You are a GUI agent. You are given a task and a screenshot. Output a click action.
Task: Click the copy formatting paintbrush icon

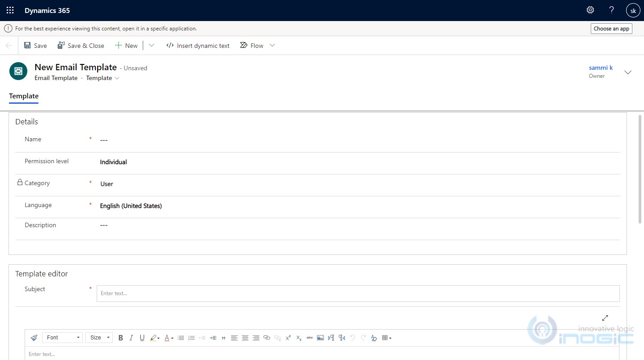pyautogui.click(x=34, y=338)
